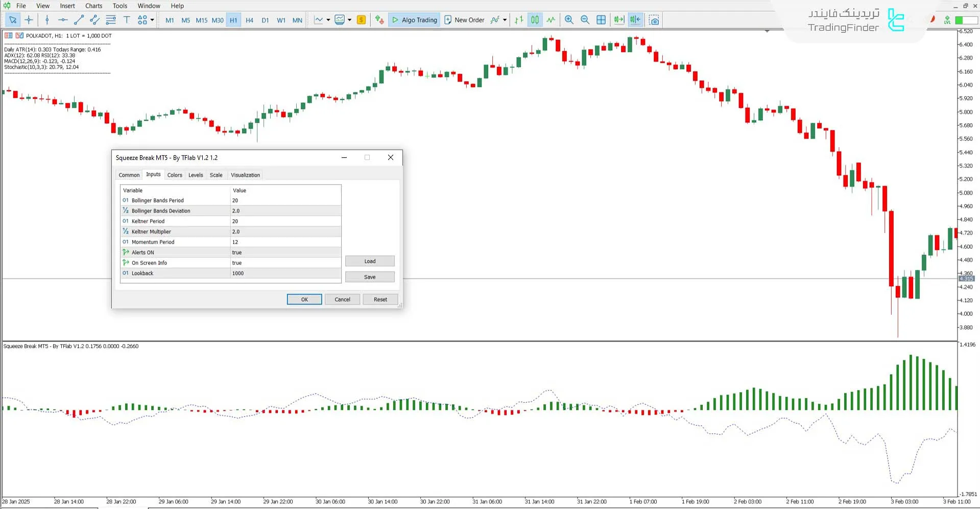Open the Charts menu
This screenshot has width=980, height=509.
(93, 6)
